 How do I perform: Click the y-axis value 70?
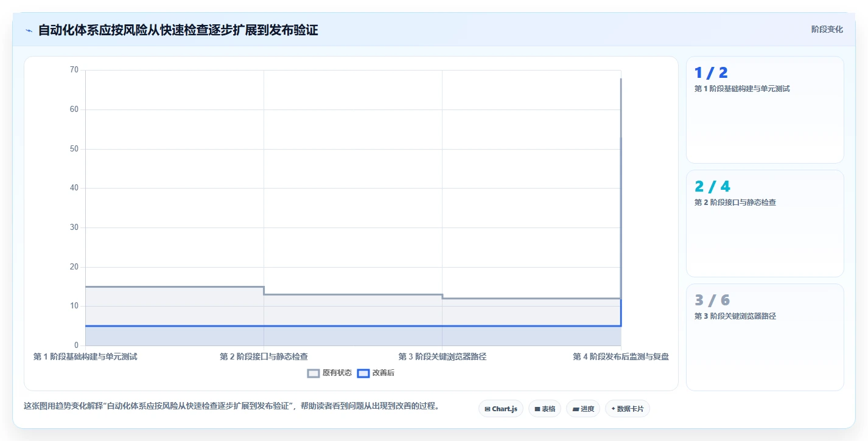coord(74,70)
